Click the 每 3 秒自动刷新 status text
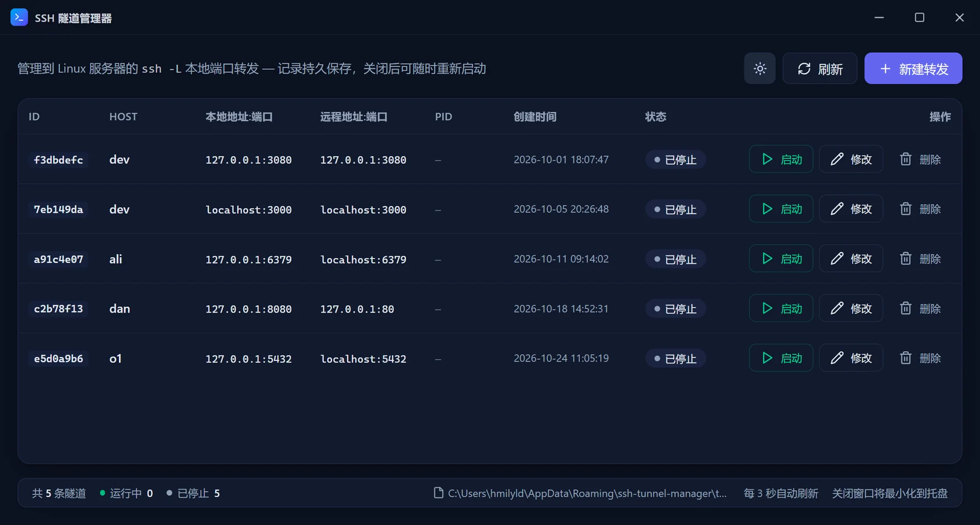Image resolution: width=980 pixels, height=525 pixels. click(x=781, y=494)
